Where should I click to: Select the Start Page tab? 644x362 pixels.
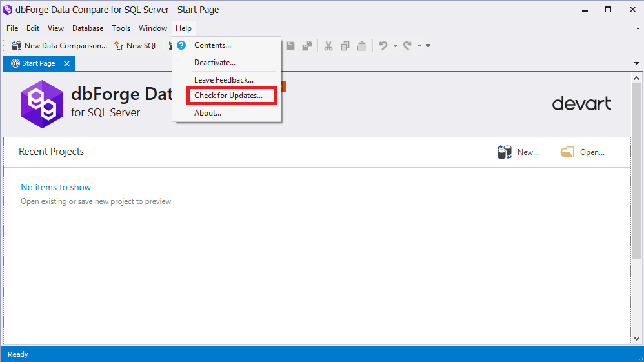39,63
